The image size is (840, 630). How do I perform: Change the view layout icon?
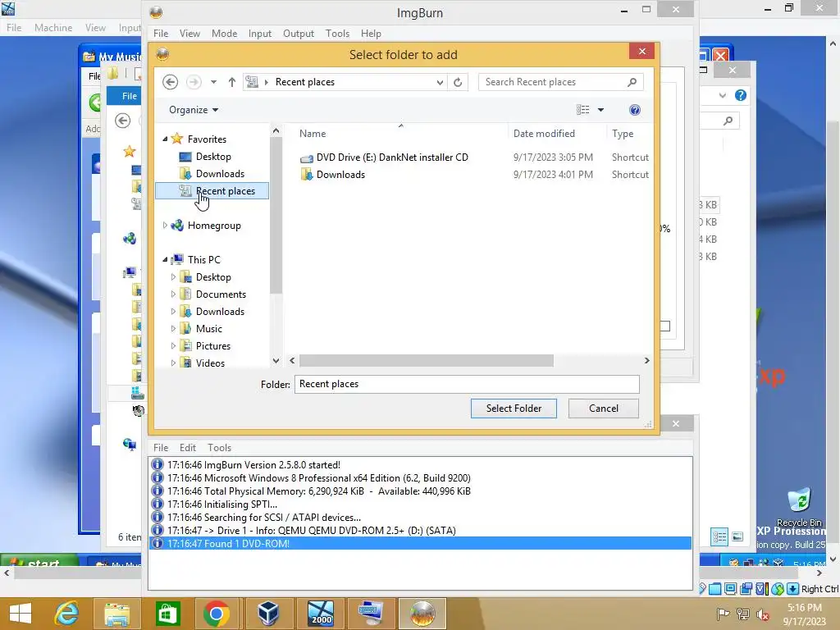pyautogui.click(x=583, y=110)
